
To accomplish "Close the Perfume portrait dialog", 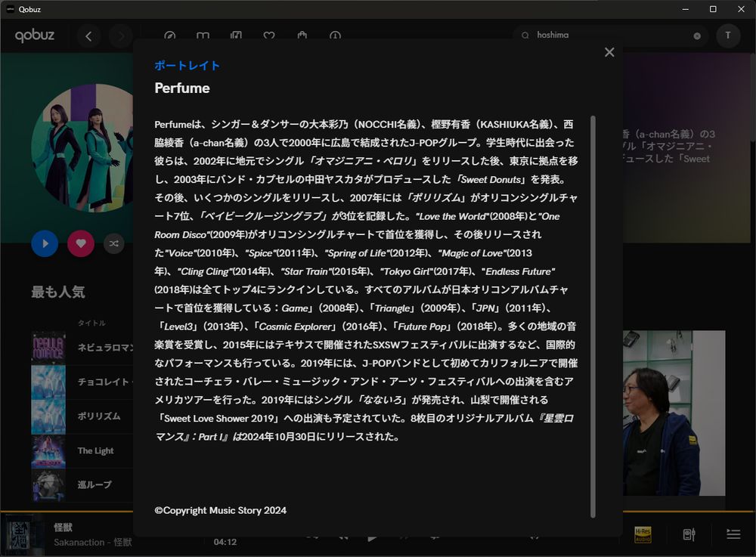I will 609,52.
